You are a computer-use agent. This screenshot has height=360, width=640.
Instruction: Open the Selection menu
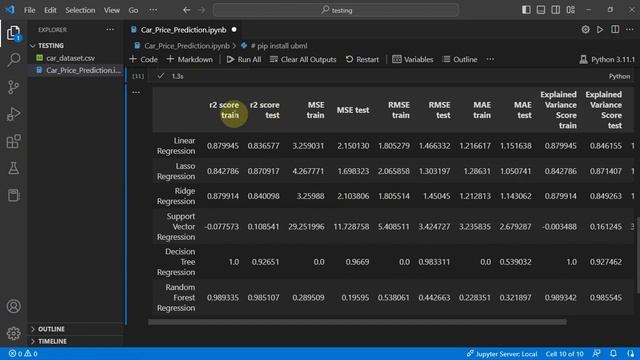[80, 10]
